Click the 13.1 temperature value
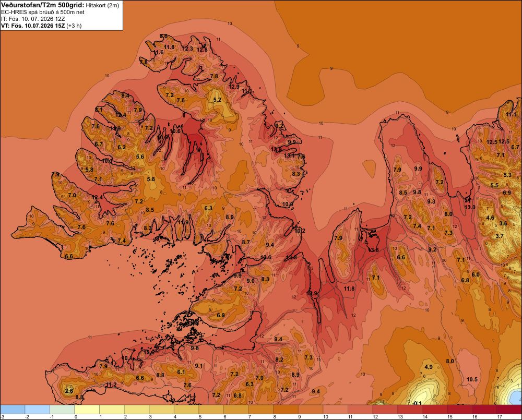522x420 pixels. point(290,155)
